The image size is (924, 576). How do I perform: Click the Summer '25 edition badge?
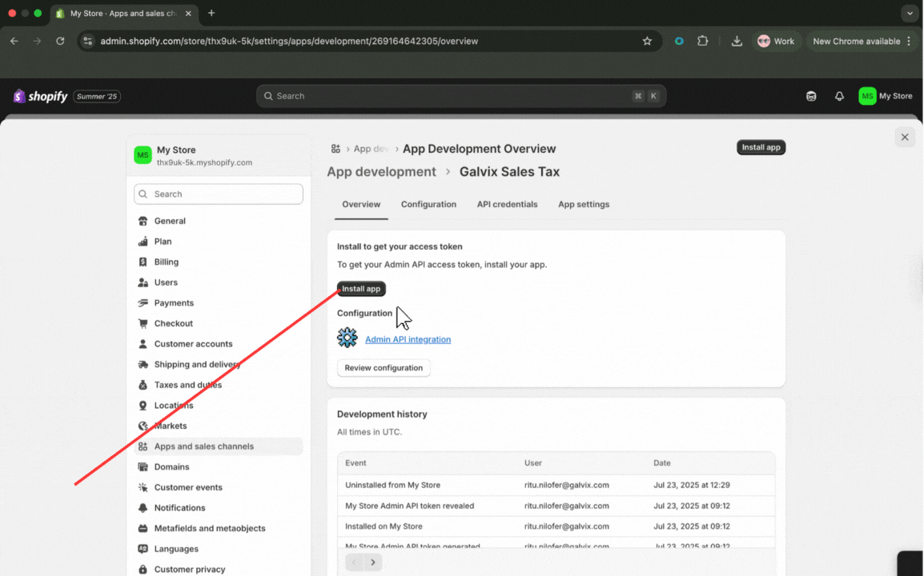point(97,96)
